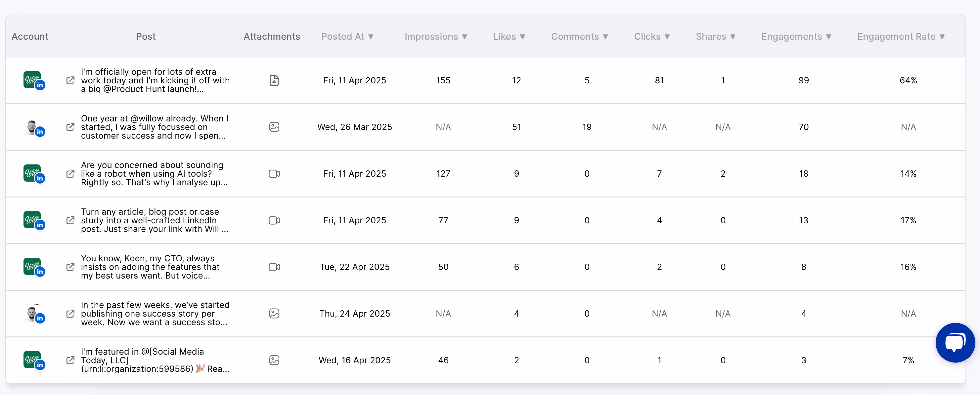Click the Account column header
Image resolution: width=980 pixels, height=395 pixels.
[30, 36]
